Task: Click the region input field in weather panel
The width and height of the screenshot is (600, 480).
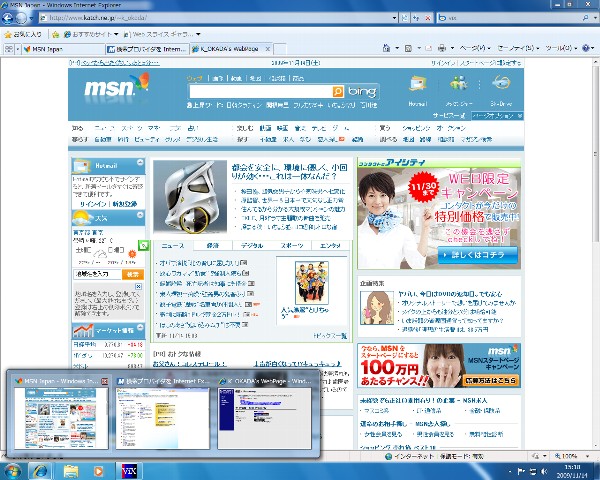Action: pyautogui.click(x=98, y=274)
